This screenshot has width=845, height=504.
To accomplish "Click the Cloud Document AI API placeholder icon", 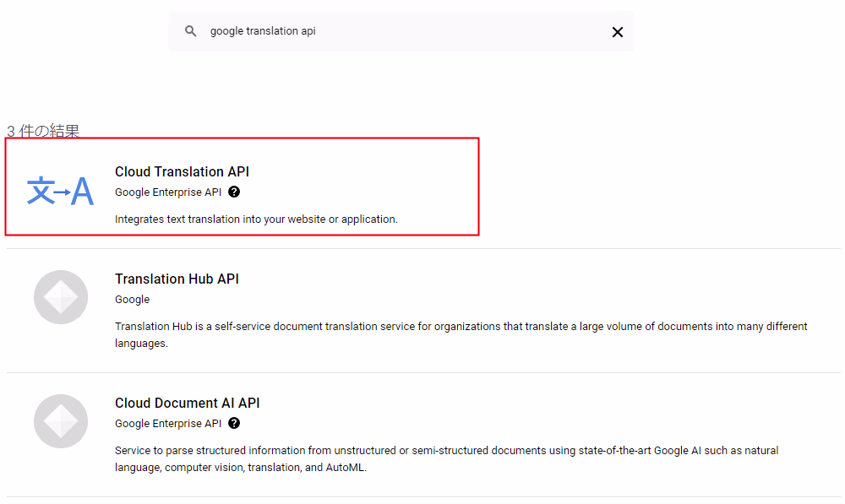I will tap(61, 421).
